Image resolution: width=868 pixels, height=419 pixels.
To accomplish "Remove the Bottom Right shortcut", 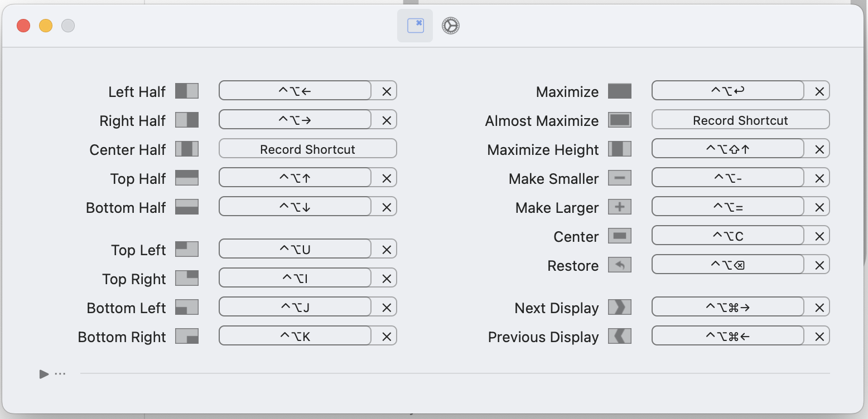I will pos(386,337).
